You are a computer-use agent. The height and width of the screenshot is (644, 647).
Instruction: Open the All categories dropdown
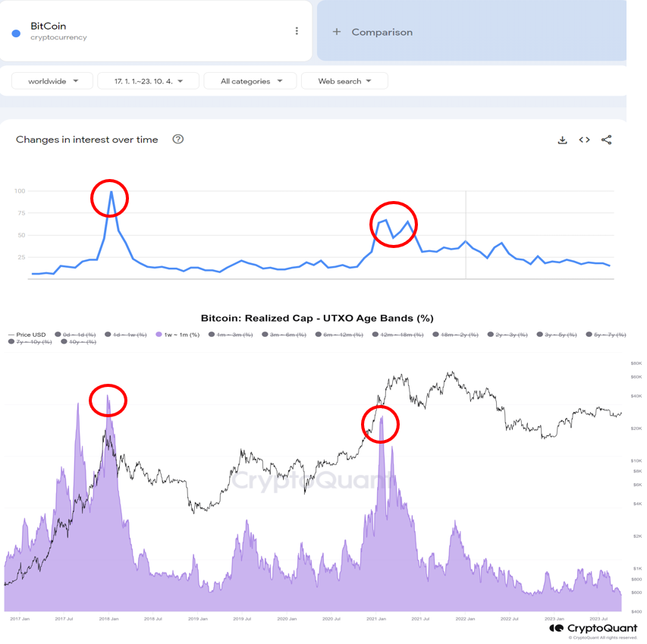(250, 80)
